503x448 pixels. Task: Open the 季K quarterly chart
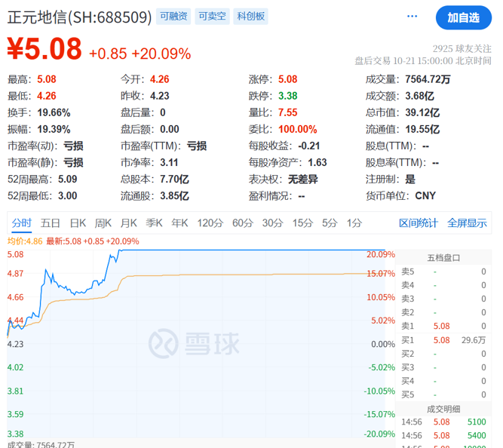click(x=155, y=222)
